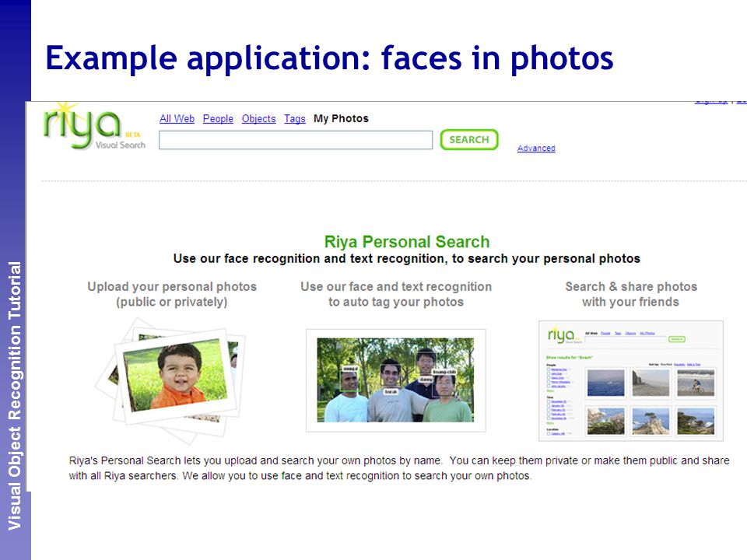
Task: Open the Advanced search link
Action: coord(536,148)
